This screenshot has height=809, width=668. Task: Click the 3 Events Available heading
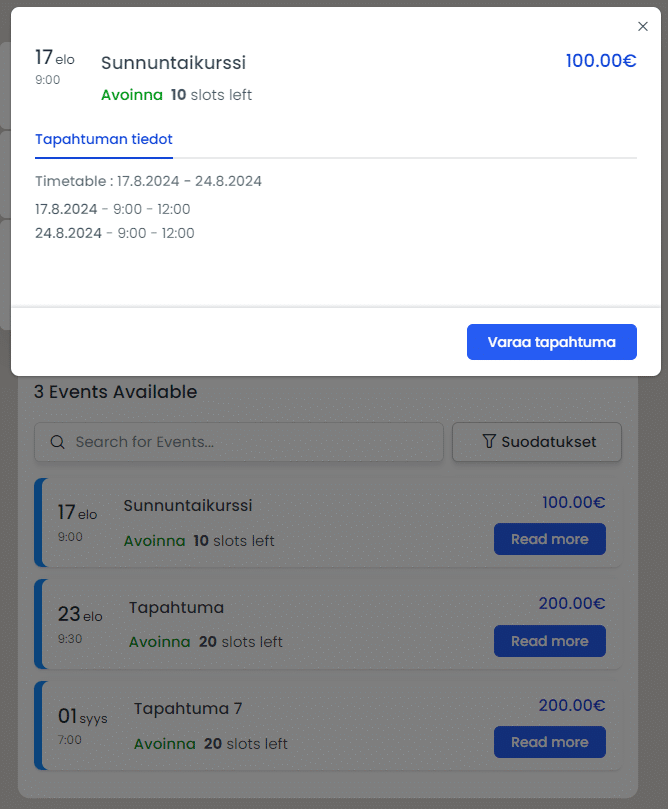point(113,391)
